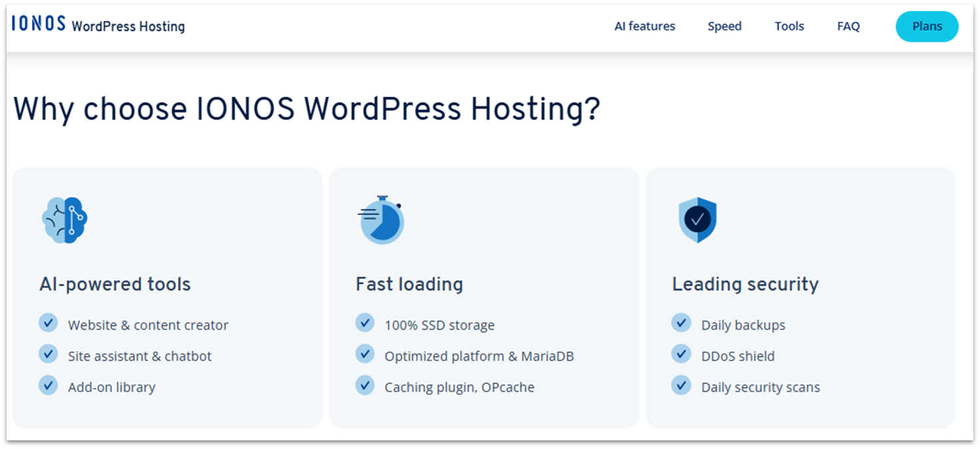The height and width of the screenshot is (449, 980).
Task: Click the WordPress Hosting header title
Action: pos(128,27)
